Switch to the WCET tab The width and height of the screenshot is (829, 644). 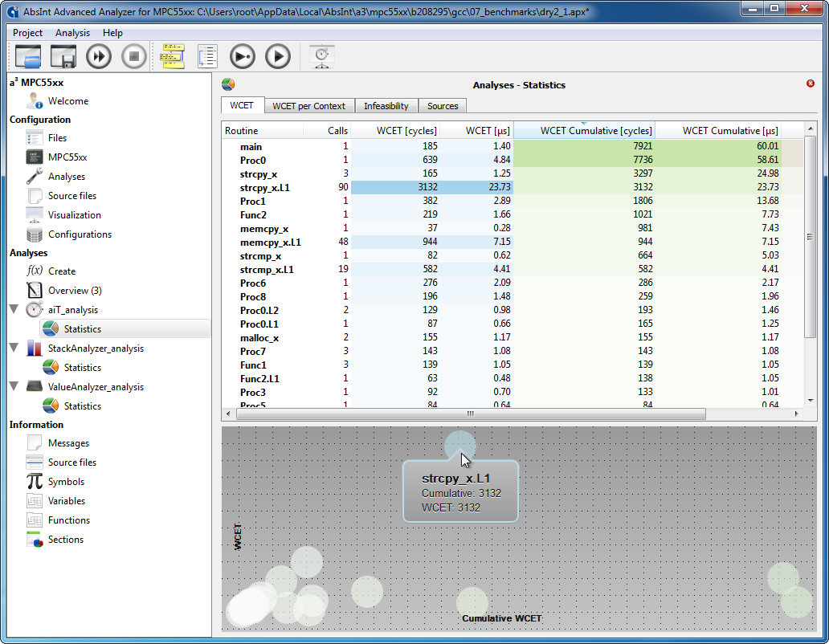tap(242, 105)
